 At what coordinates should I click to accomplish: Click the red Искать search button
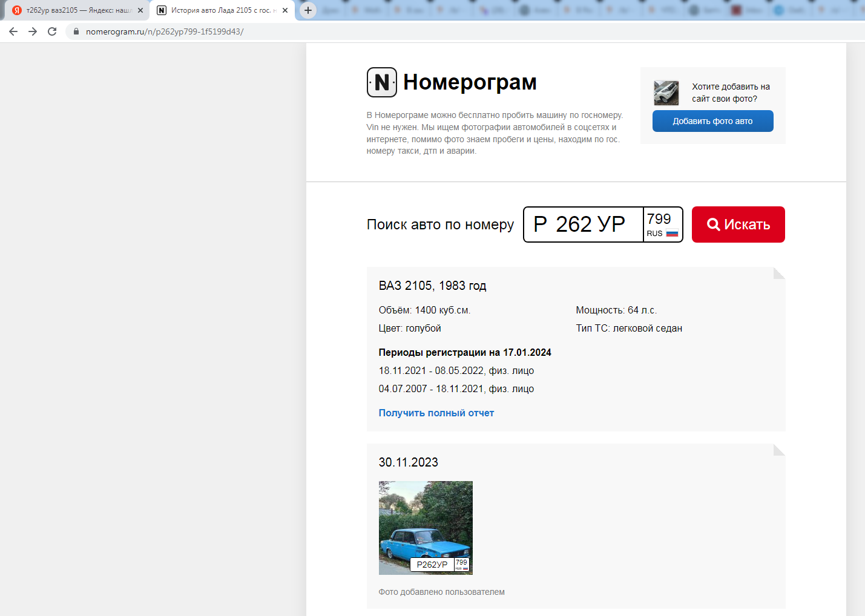coord(738,224)
